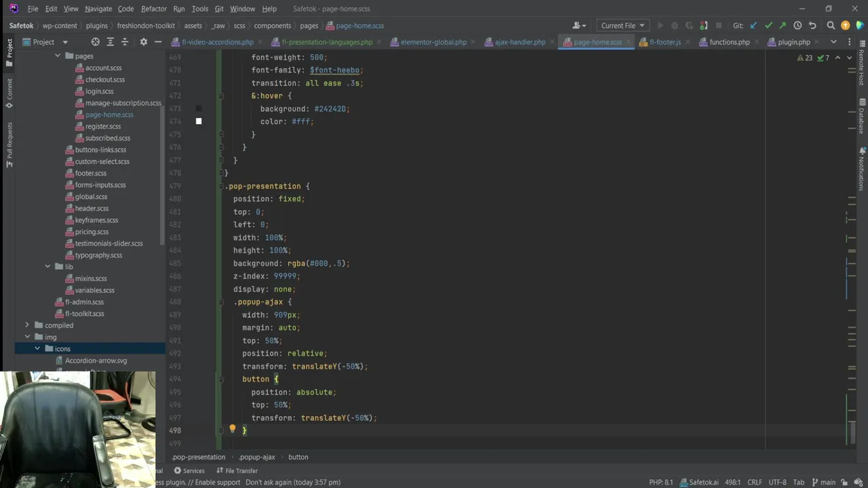Open File Transfer tool window
The width and height of the screenshot is (868, 488).
click(x=237, y=470)
